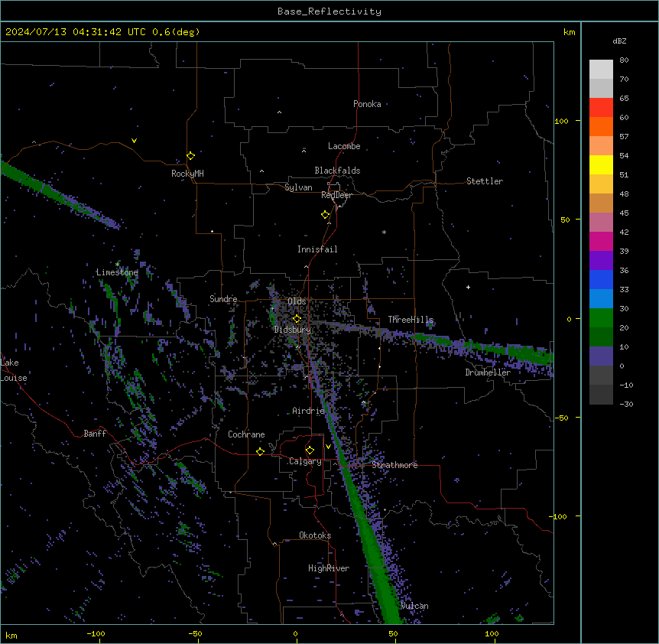
Task: Click the Sundre city label
Action: point(223,299)
